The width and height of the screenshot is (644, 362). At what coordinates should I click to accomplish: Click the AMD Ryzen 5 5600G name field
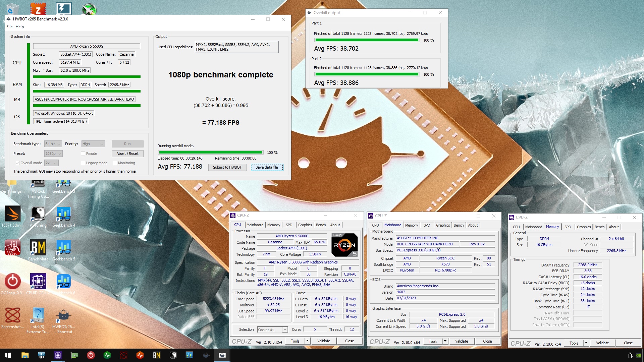click(87, 46)
